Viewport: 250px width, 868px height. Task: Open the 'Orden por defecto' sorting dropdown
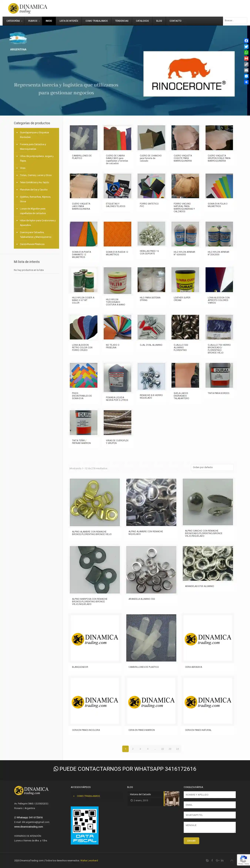[212, 467]
